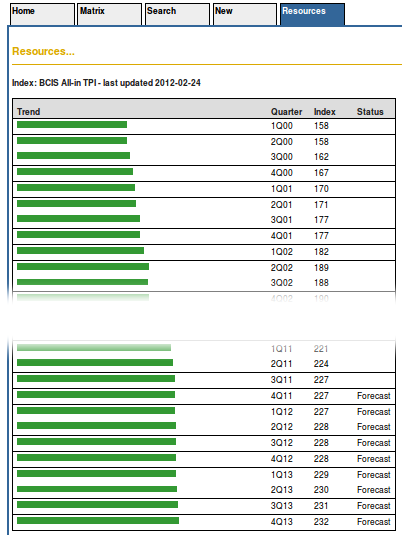Open the Search tab

coord(177,14)
